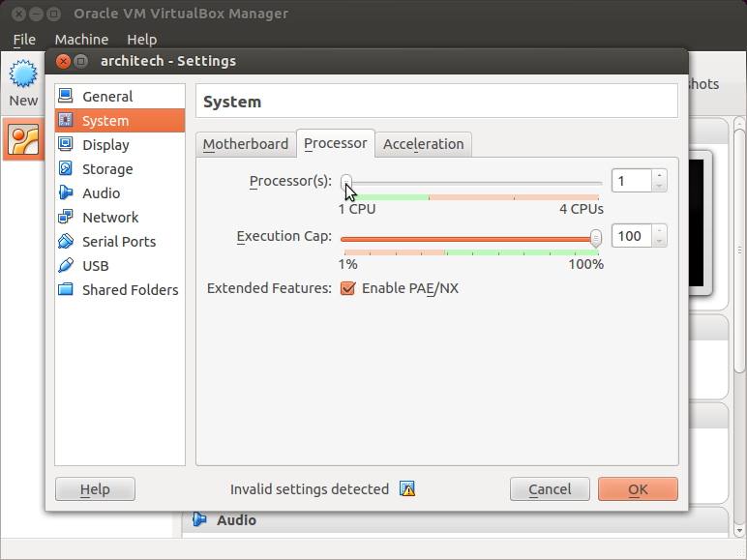Click the Cancel button

[550, 489]
